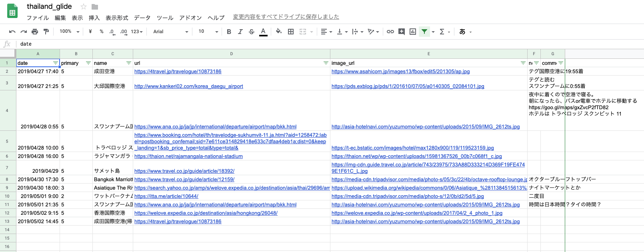Select column D header

point(231,54)
